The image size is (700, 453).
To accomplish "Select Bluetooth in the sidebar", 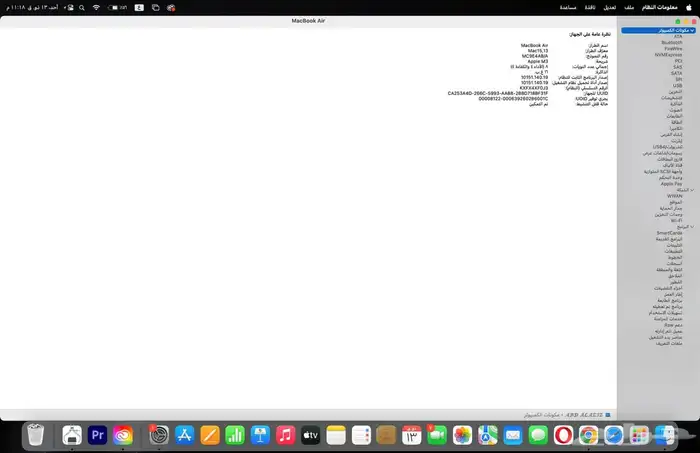I will 670,44.
